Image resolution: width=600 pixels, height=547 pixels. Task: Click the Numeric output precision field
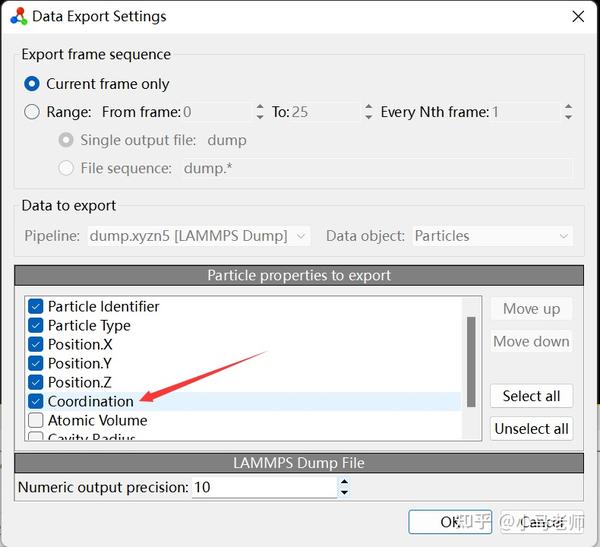click(264, 487)
